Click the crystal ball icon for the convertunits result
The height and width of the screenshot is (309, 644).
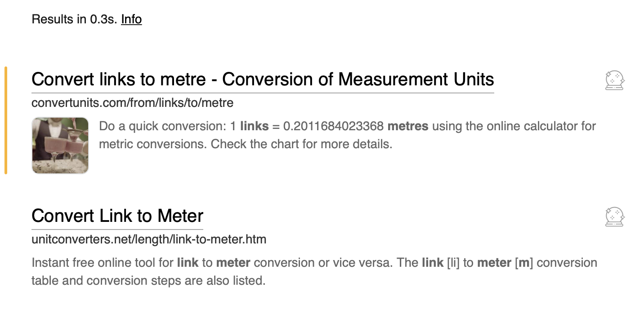[614, 80]
